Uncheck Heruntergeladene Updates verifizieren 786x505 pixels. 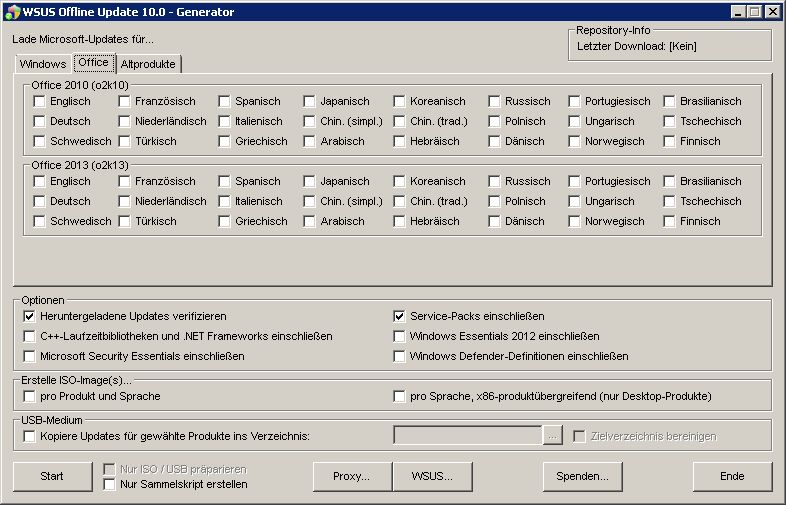[x=29, y=316]
